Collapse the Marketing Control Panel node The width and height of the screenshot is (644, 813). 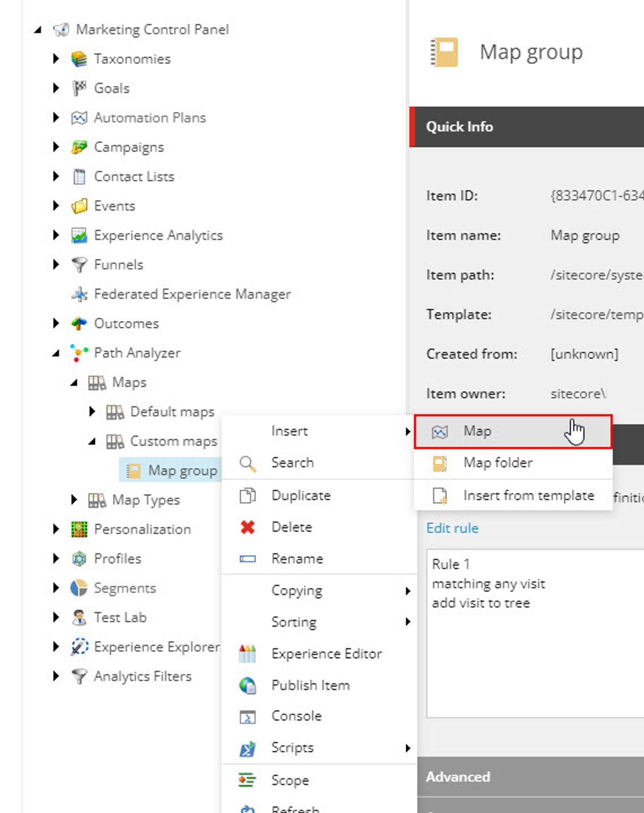click(38, 30)
